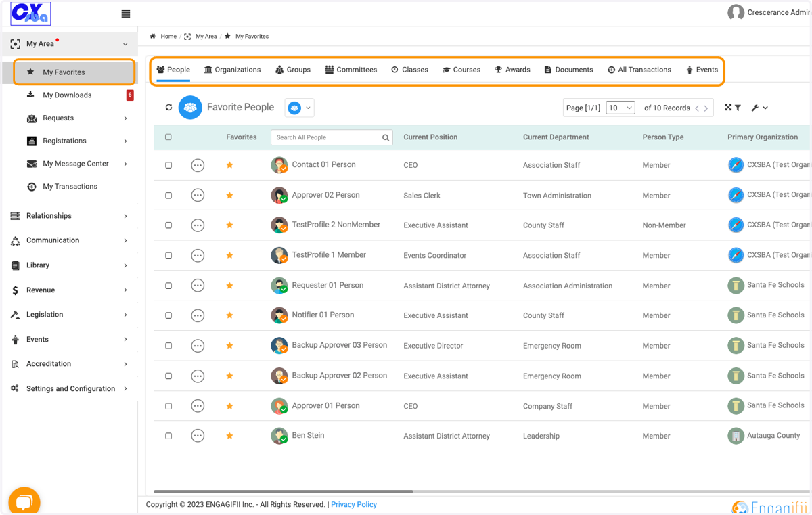
Task: Open actions menu for Approver 02 Person
Action: tap(198, 196)
